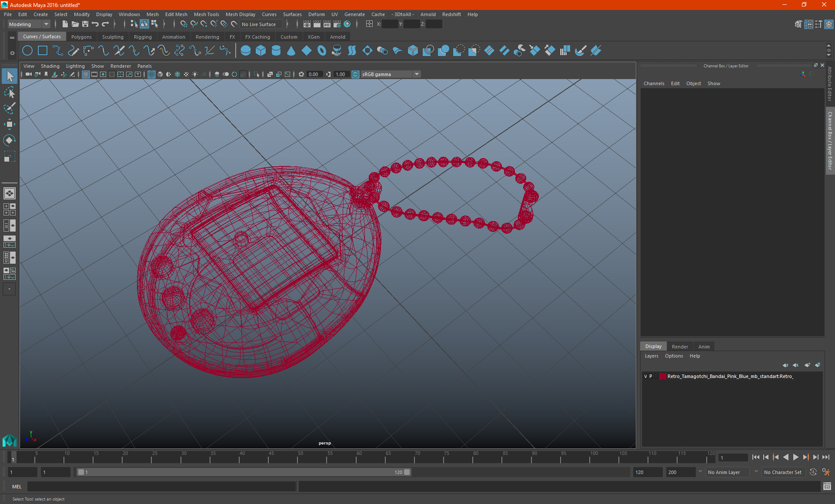The height and width of the screenshot is (504, 835).
Task: Choose the Pencil Curve tool icon
Action: pos(73,51)
